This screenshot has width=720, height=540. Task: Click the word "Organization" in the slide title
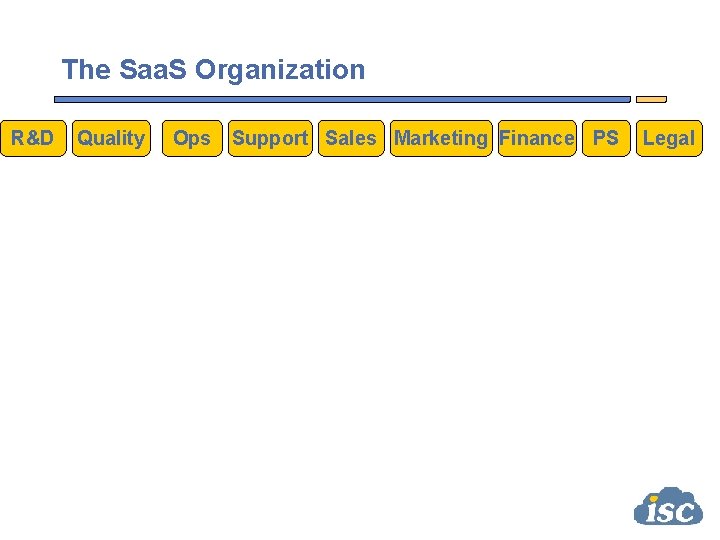pyautogui.click(x=280, y=70)
